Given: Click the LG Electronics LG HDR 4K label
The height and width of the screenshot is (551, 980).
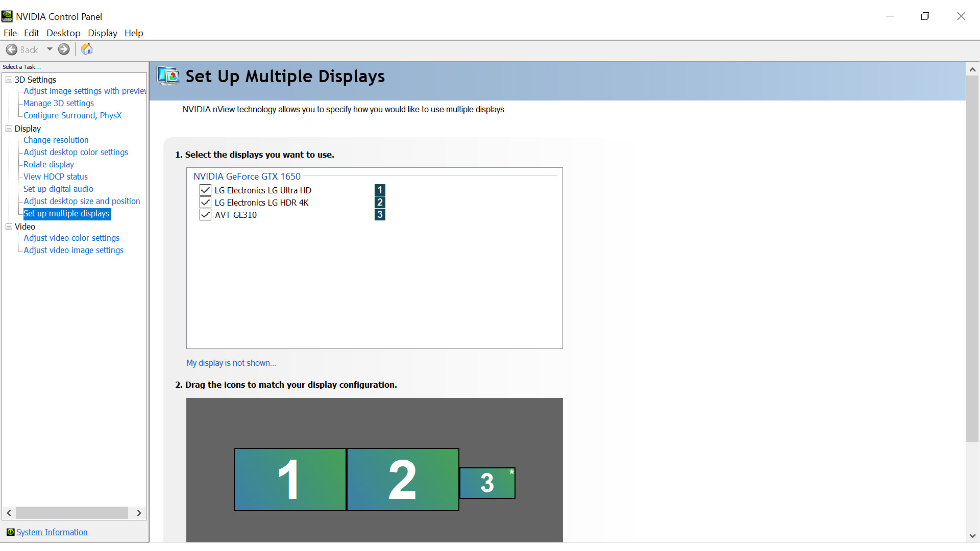Looking at the screenshot, I should pyautogui.click(x=261, y=203).
